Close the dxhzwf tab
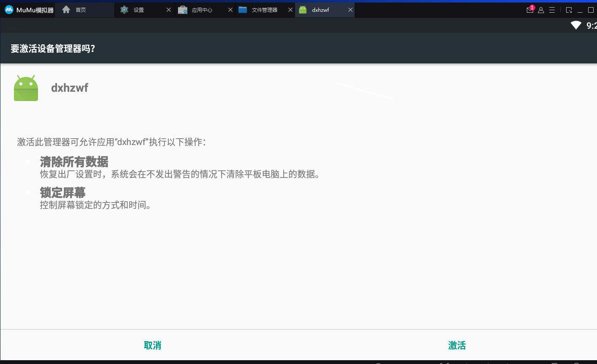The height and width of the screenshot is (364, 597). [351, 10]
